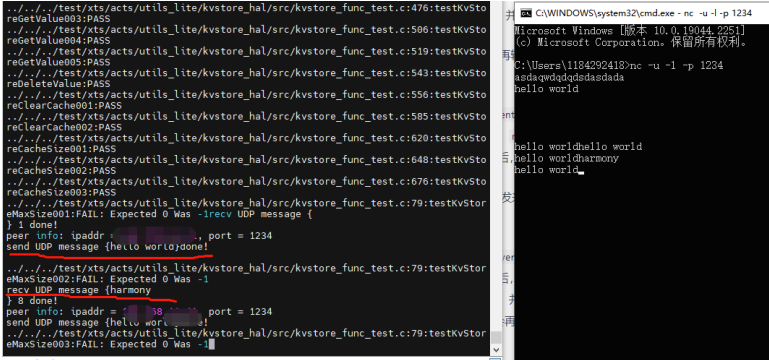Click the 'eMaxSize001:FAIL' line with recv UDP message
Viewport: 769px width, 360px height.
[x=159, y=214]
